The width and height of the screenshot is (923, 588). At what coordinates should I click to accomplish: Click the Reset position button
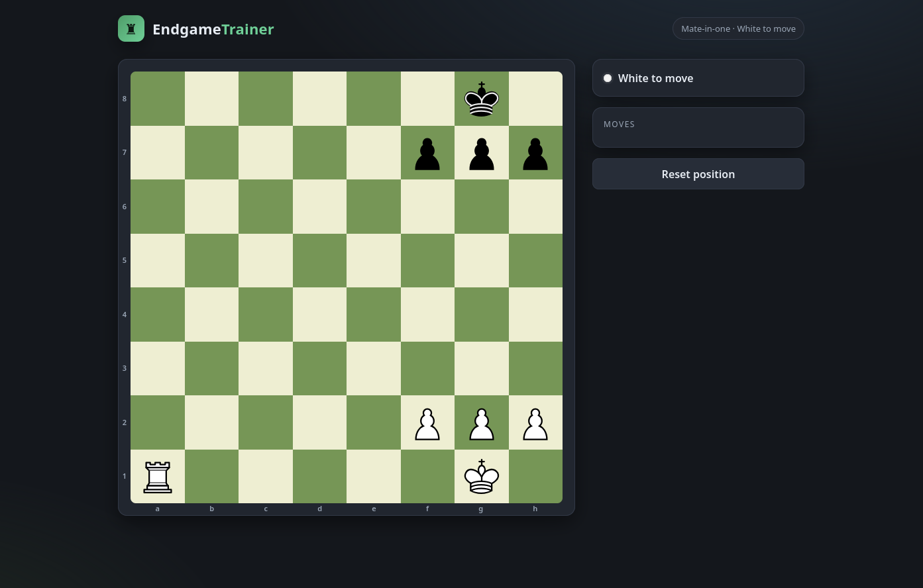pos(698,174)
